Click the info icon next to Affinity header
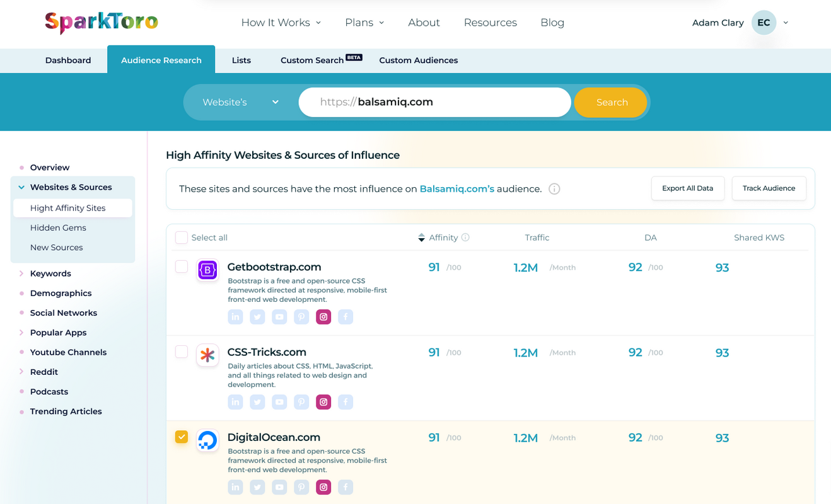The width and height of the screenshot is (831, 504). click(465, 238)
